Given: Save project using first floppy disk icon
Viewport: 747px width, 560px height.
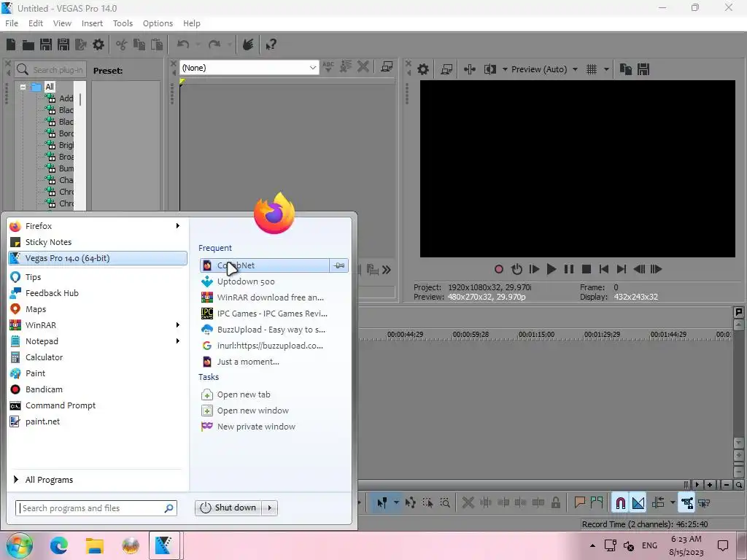Looking at the screenshot, I should [x=46, y=44].
